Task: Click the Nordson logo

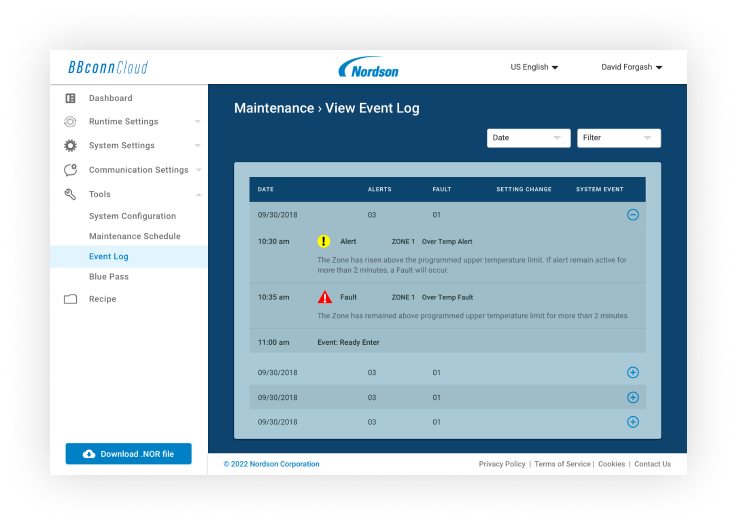Action: (368, 67)
